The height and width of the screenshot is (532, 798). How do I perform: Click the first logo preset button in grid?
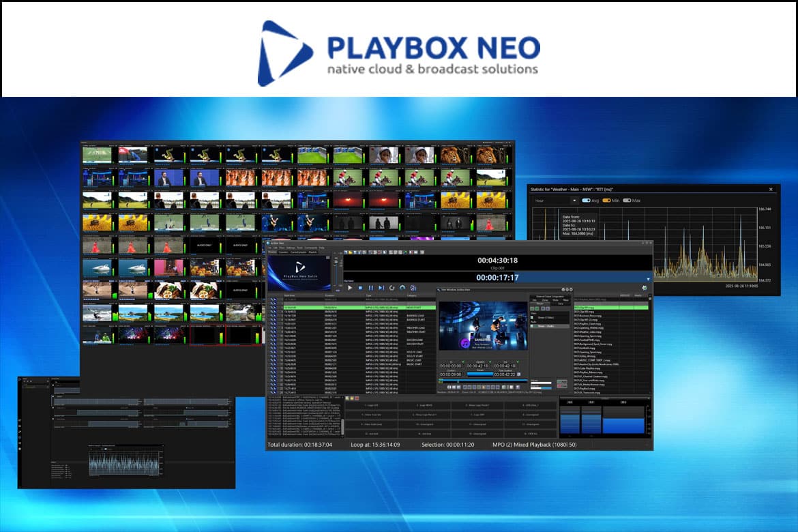pos(372,405)
